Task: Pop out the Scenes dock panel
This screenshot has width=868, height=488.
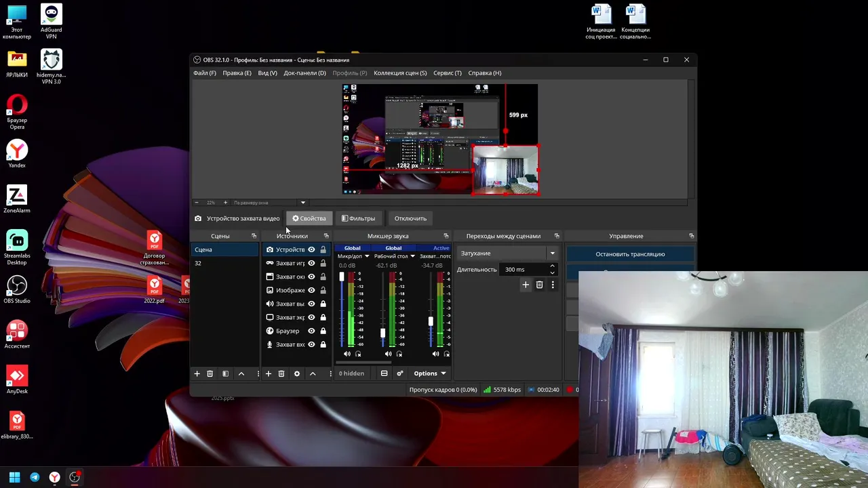Action: pyautogui.click(x=254, y=236)
